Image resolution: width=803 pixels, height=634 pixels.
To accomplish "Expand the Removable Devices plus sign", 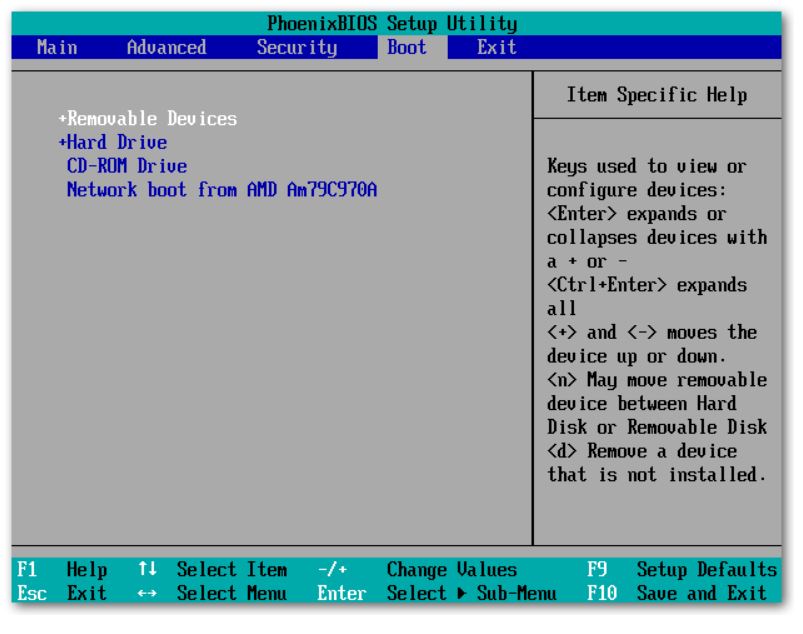I will [x=62, y=119].
